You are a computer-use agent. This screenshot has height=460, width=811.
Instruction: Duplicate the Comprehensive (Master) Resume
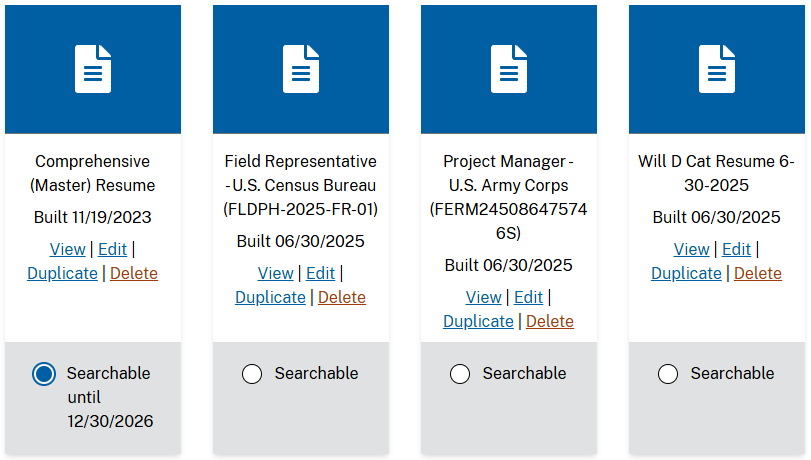coord(62,273)
